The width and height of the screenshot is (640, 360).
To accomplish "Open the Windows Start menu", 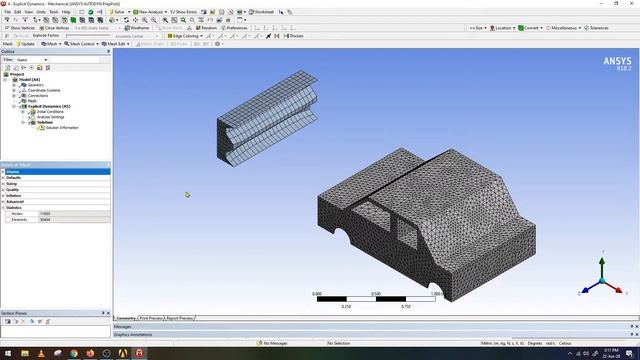I will [8, 353].
